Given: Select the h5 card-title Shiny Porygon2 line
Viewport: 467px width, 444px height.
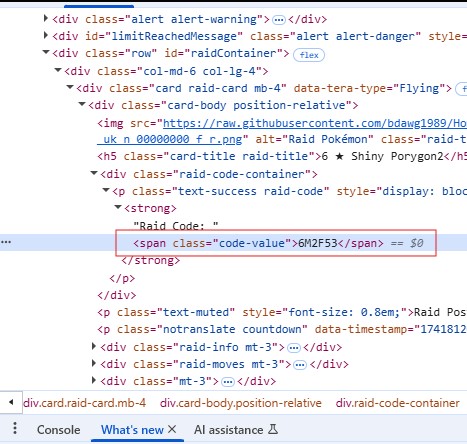Looking at the screenshot, I should click(x=282, y=156).
